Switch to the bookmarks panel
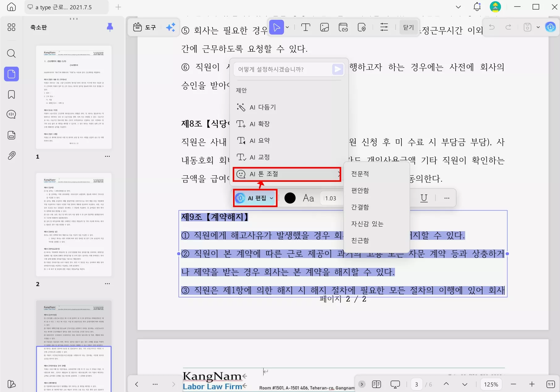This screenshot has width=560, height=392. click(11, 95)
